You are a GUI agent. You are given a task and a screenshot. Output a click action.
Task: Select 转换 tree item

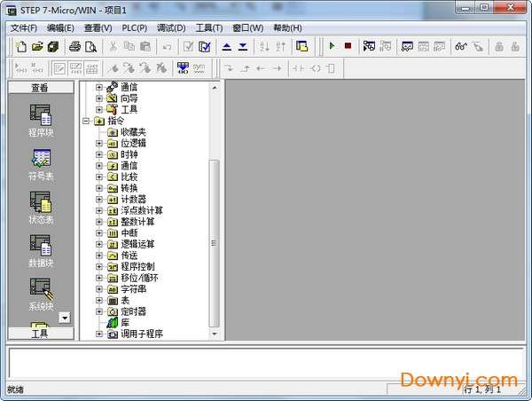click(x=129, y=188)
